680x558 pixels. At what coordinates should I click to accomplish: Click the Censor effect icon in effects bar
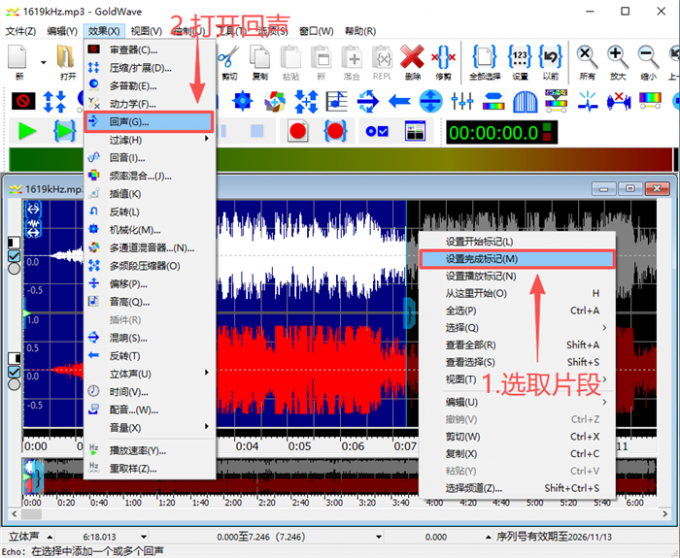(23, 101)
